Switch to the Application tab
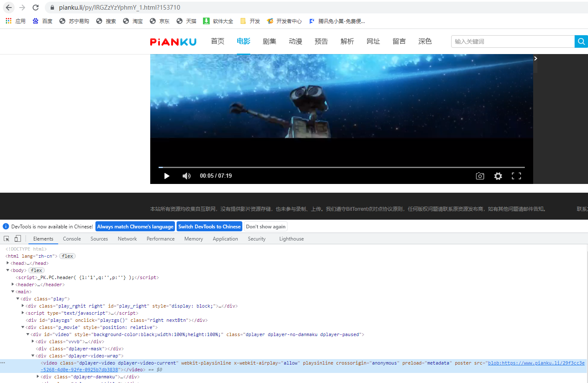This screenshot has height=383, width=588. 225,239
